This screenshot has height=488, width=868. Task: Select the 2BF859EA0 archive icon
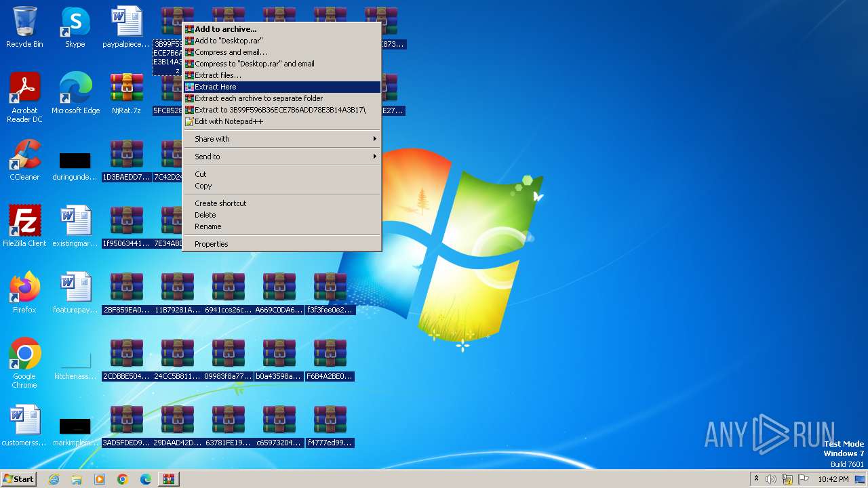coord(126,293)
